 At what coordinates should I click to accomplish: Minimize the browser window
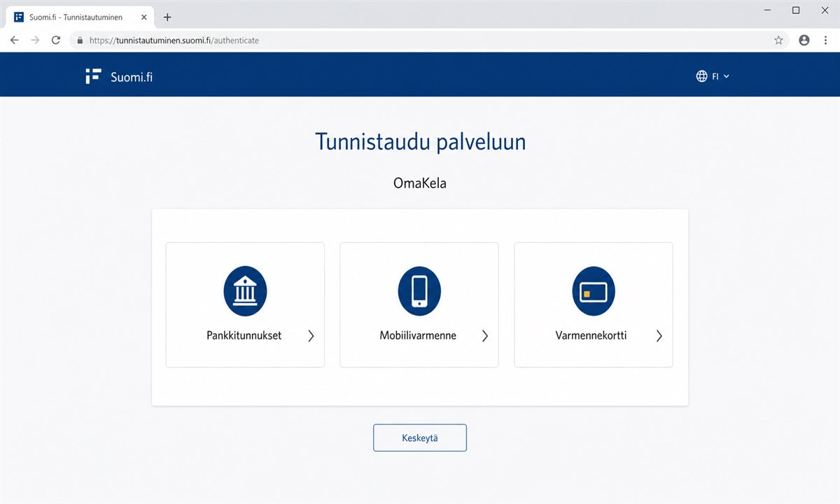click(768, 10)
